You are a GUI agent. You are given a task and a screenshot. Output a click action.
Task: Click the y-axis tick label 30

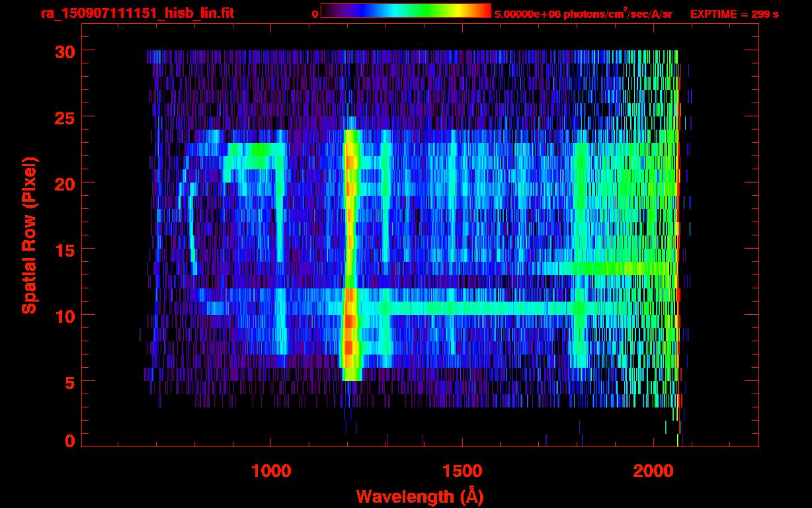pyautogui.click(x=65, y=51)
